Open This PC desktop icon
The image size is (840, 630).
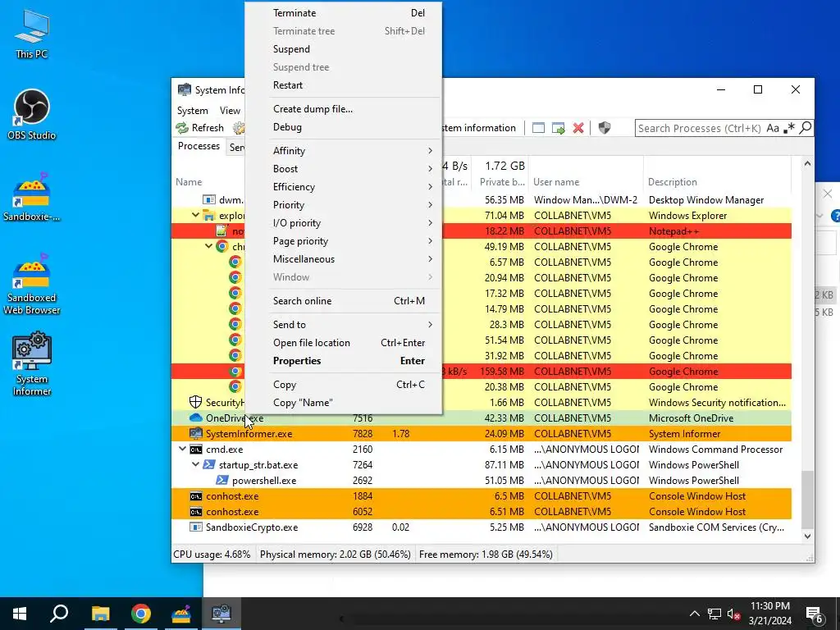click(x=32, y=34)
